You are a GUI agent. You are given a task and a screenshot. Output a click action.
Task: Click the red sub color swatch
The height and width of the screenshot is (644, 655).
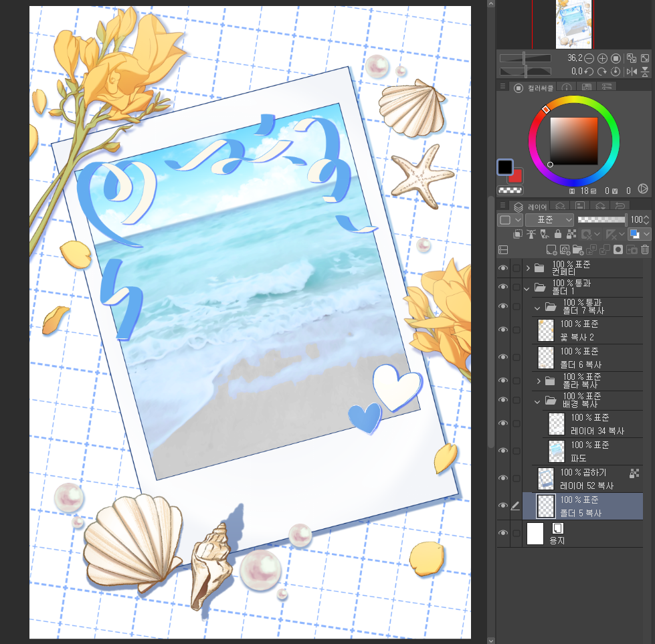(x=515, y=177)
